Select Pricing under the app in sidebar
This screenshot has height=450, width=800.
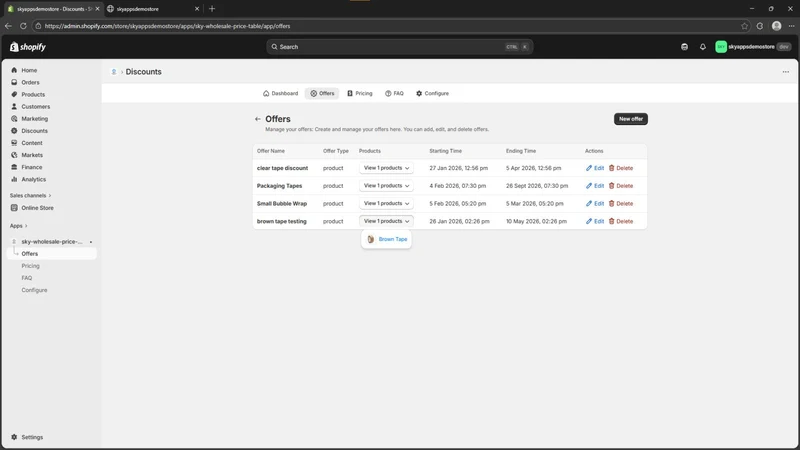click(x=30, y=266)
